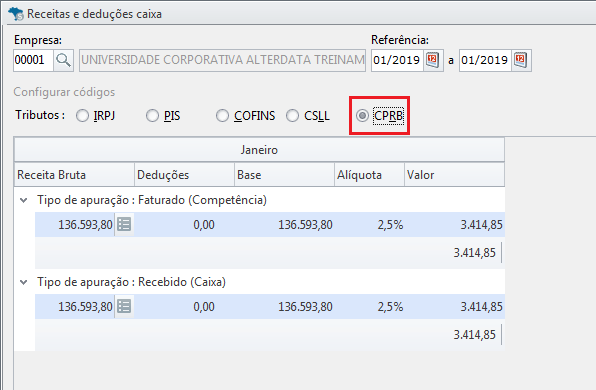Screen dimensions: 596x390
Task: Click the Configurar códigos link
Action: pyautogui.click(x=64, y=92)
